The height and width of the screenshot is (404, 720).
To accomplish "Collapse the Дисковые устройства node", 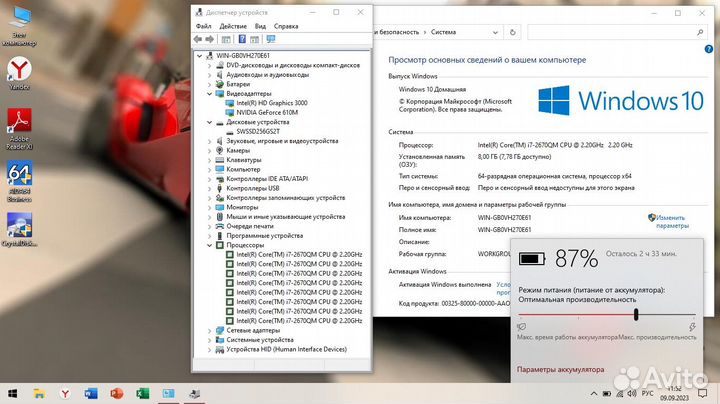I will pos(210,122).
